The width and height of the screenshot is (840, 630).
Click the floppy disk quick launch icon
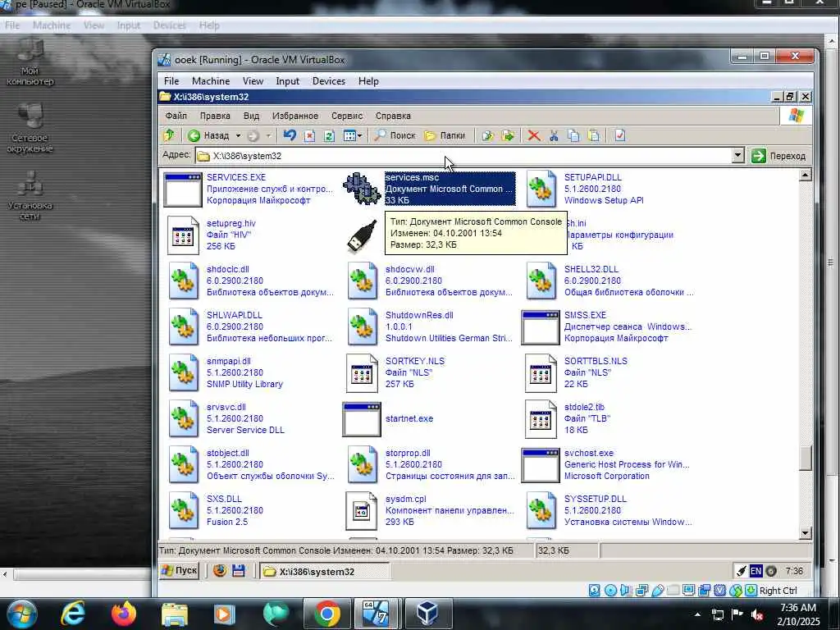[239, 571]
